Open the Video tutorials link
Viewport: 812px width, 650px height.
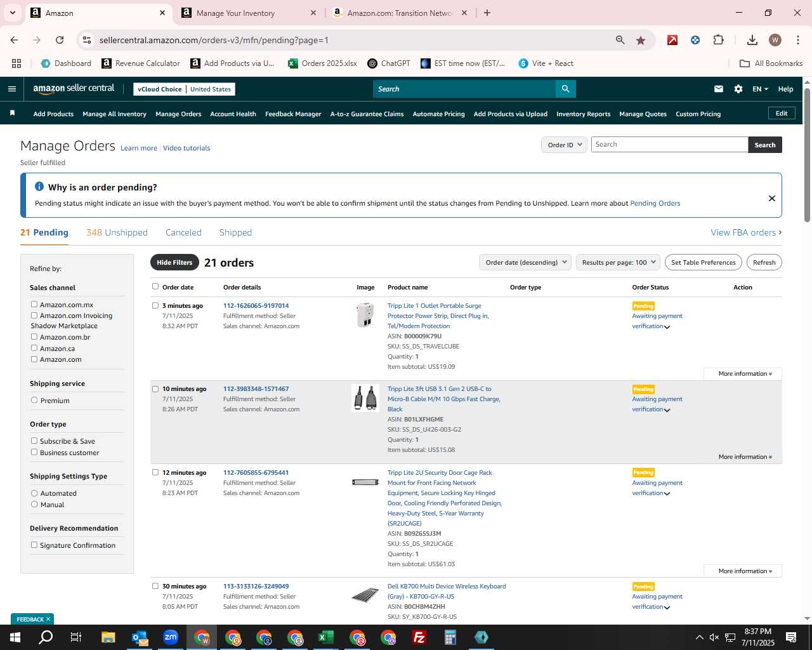coord(187,148)
